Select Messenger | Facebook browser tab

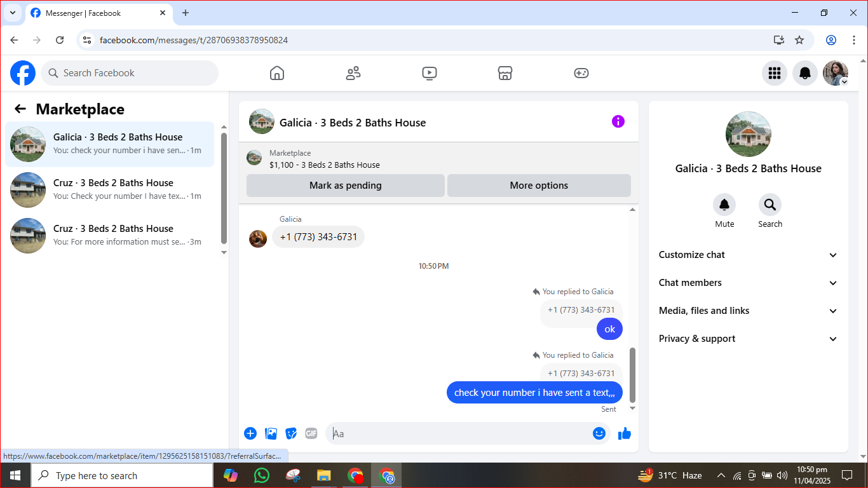[99, 13]
